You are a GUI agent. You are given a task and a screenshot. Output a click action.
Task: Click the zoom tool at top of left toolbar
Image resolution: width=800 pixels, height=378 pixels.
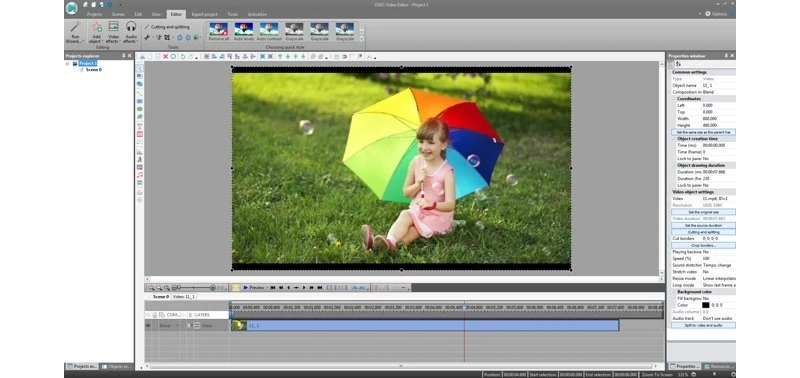point(140,68)
